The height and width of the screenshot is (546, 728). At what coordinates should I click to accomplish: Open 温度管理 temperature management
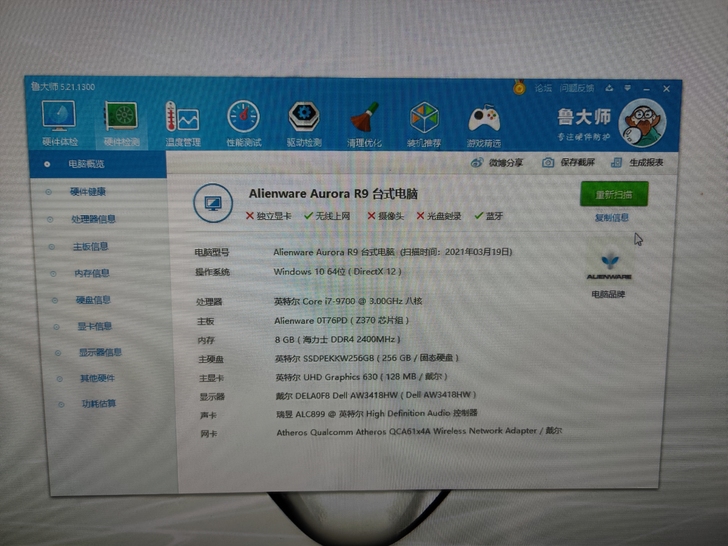[x=182, y=124]
